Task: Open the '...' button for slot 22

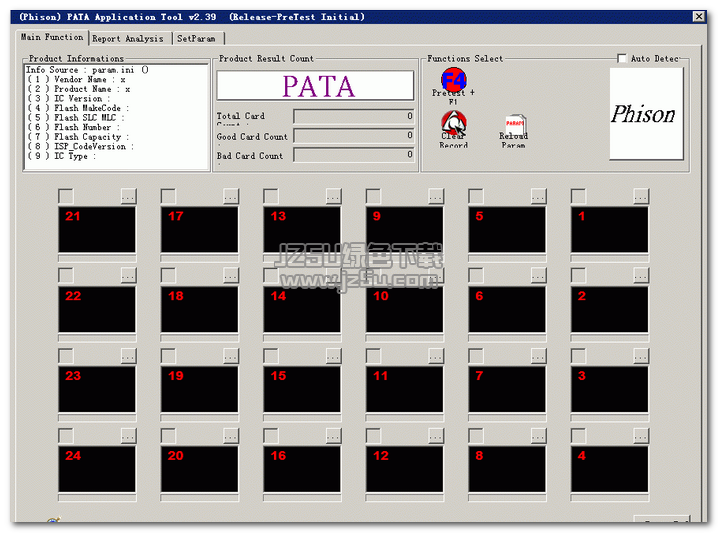Action: click(129, 276)
